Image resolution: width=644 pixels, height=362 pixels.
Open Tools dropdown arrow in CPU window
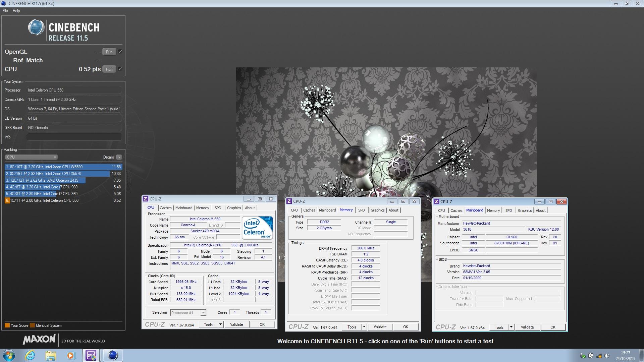pyautogui.click(x=220, y=324)
